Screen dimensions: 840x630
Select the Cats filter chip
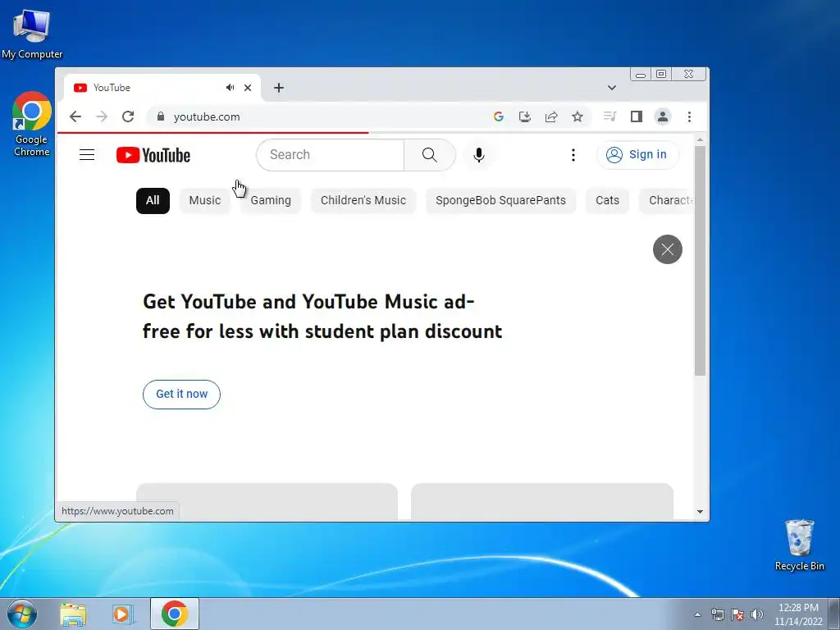pyautogui.click(x=607, y=201)
